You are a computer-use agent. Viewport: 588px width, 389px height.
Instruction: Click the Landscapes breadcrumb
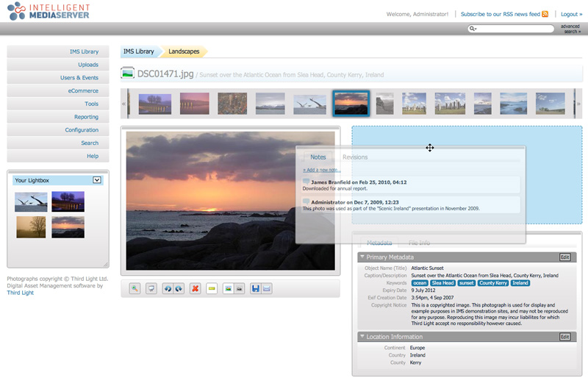point(184,51)
